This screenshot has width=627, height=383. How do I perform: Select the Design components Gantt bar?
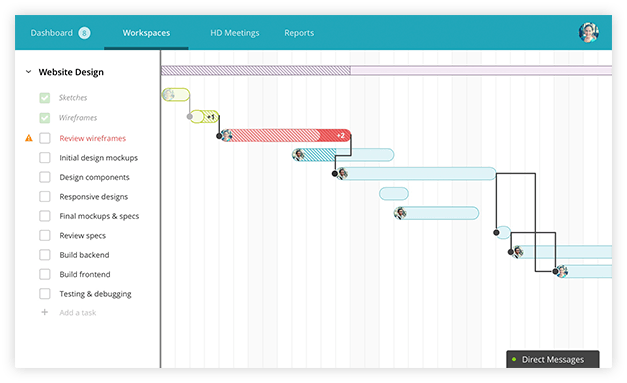pyautogui.click(x=416, y=174)
